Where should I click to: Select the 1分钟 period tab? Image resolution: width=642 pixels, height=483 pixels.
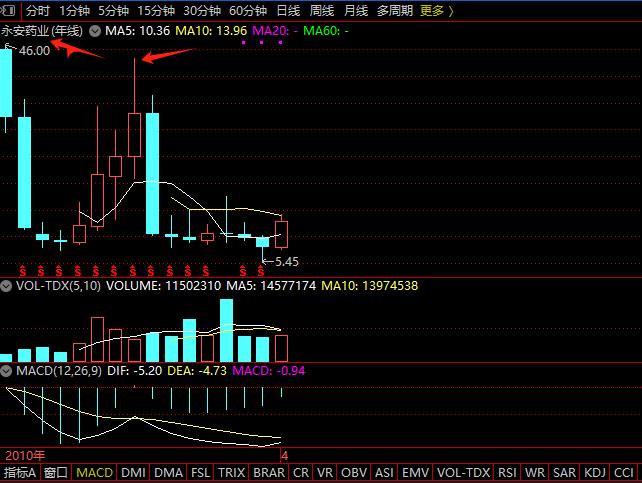(74, 11)
